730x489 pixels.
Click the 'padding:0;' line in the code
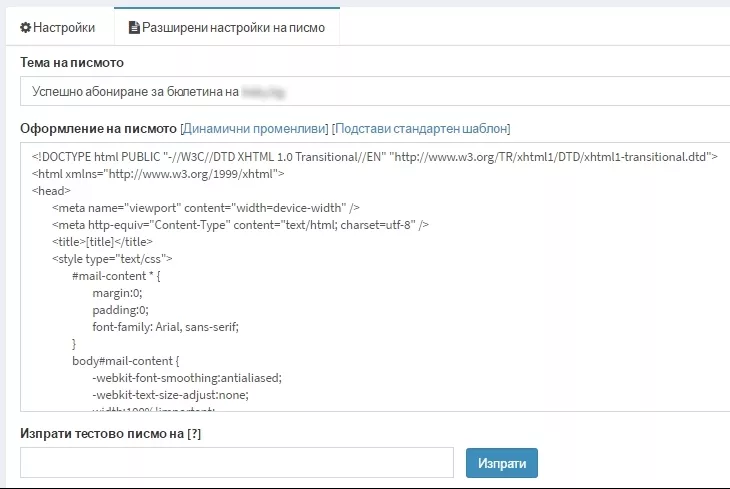120,310
